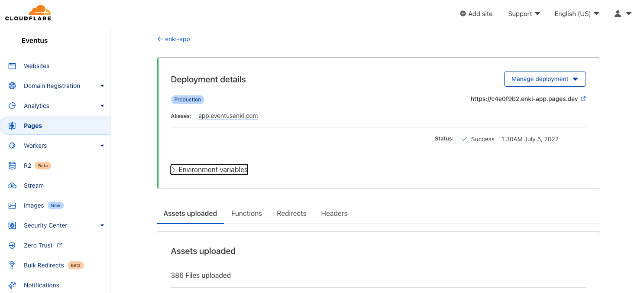Expand the Environment variables section
Viewport: 644px width, 293px height.
tap(209, 169)
